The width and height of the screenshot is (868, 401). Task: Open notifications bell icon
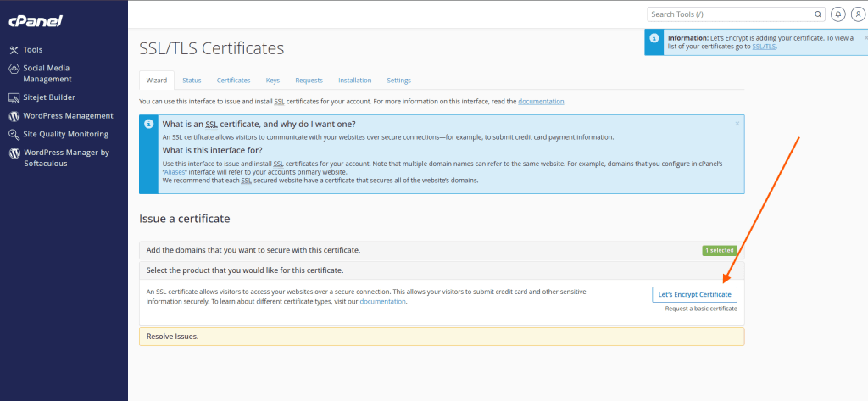[x=838, y=14]
